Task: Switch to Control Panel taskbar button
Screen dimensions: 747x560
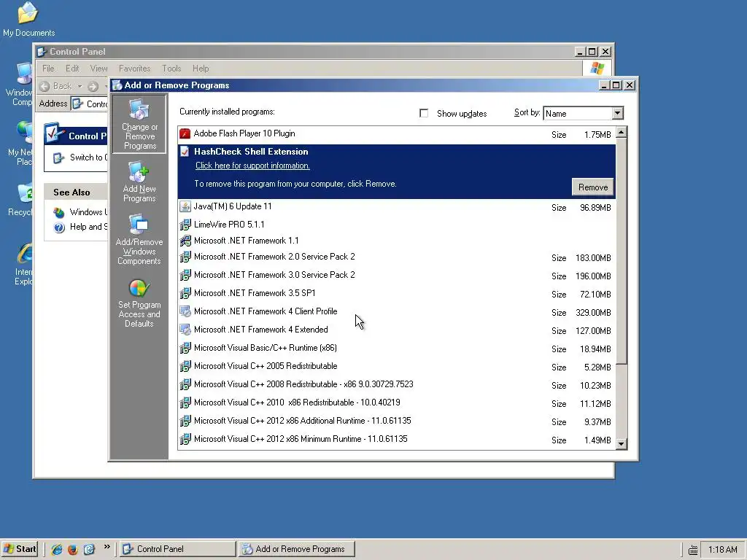Action: tap(177, 549)
